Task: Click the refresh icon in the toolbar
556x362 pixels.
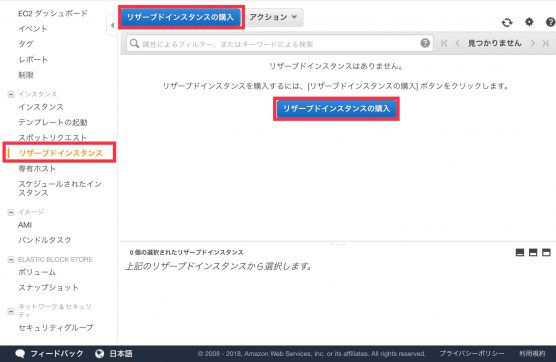Action: (x=507, y=23)
